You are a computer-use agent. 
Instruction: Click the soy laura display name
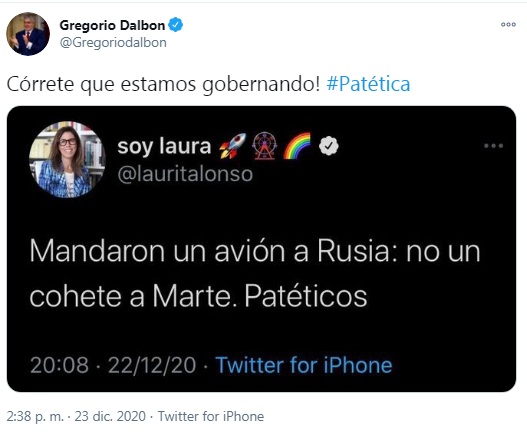[x=164, y=146]
